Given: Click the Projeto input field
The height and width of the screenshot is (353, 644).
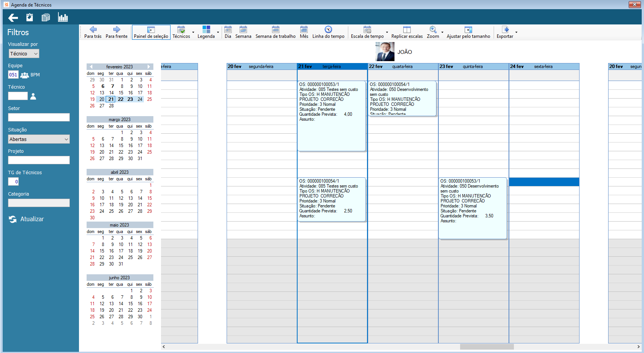Looking at the screenshot, I should pos(39,160).
